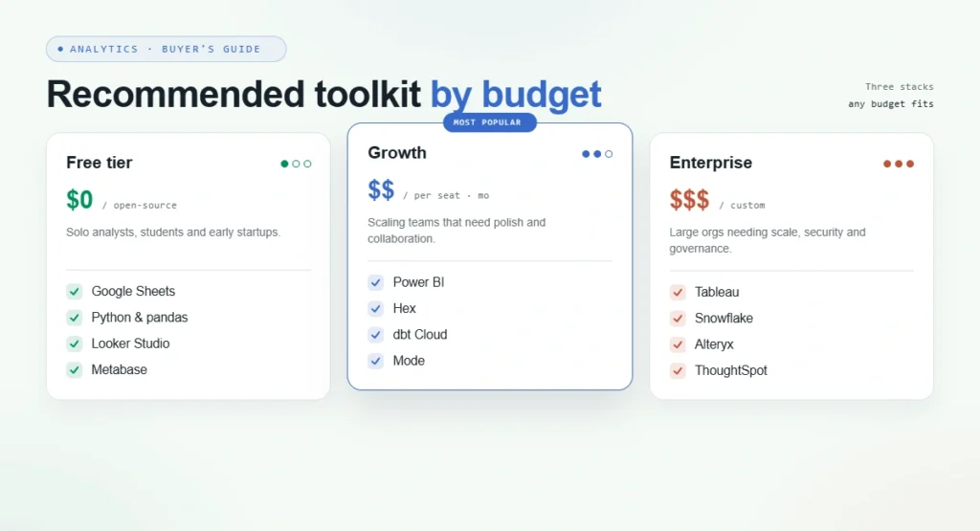Click the Metabase text
Viewport: 980px width, 531px height.
tap(120, 370)
